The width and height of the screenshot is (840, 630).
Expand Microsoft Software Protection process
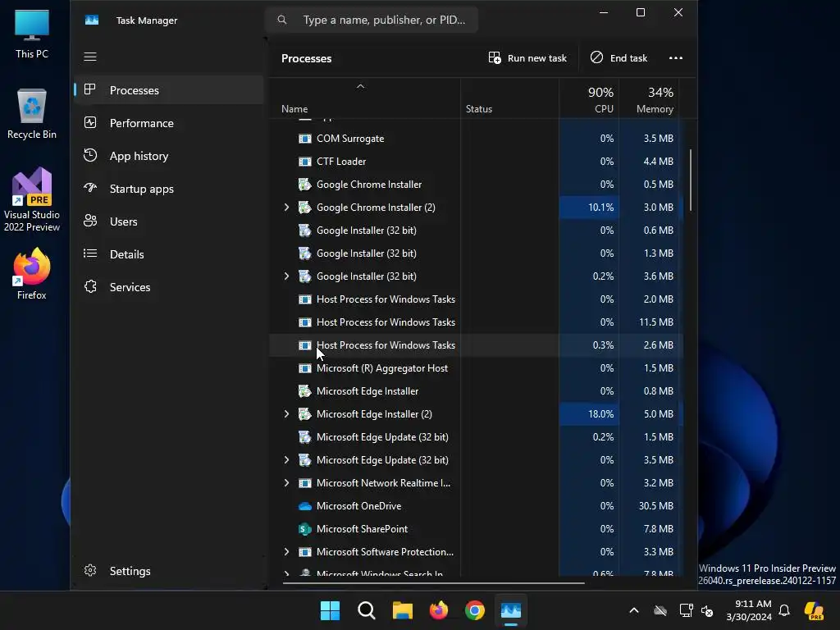[286, 552]
